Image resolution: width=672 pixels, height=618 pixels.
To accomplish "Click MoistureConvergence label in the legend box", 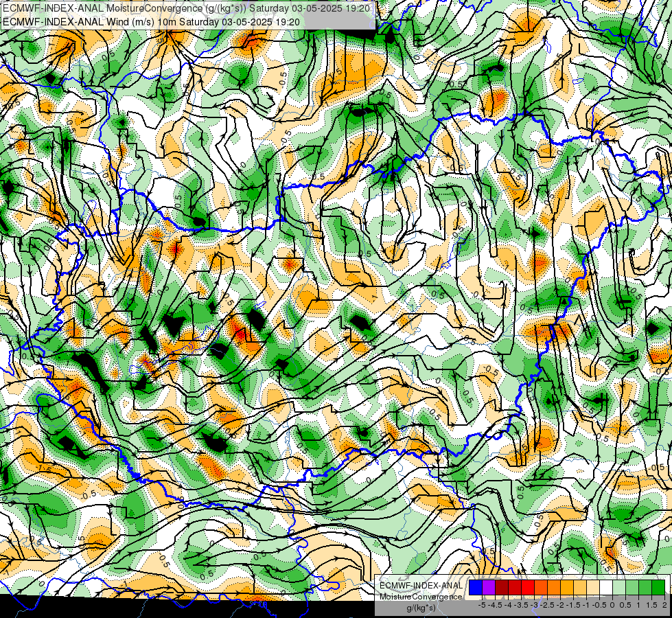I will coord(421,597).
